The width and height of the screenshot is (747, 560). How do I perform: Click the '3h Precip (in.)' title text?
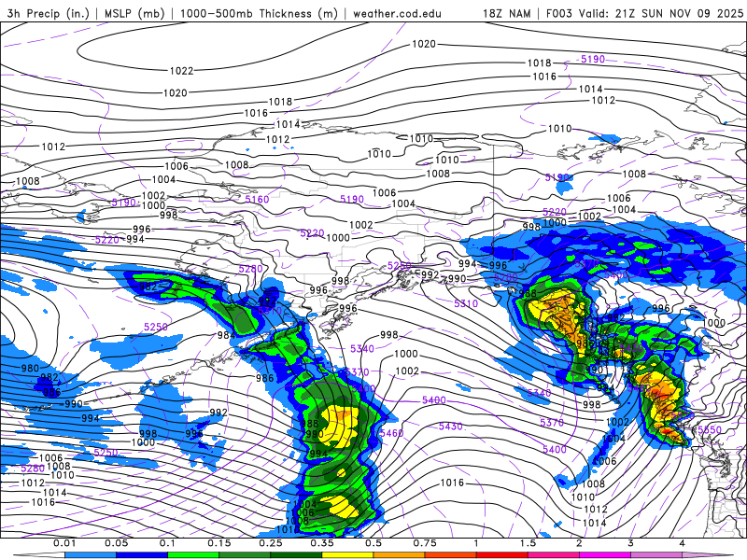click(48, 13)
